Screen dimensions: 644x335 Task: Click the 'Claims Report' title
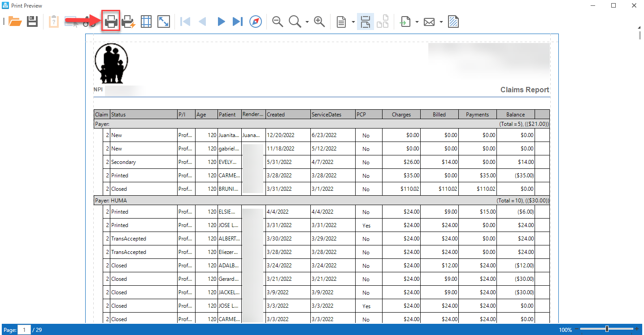pyautogui.click(x=525, y=90)
